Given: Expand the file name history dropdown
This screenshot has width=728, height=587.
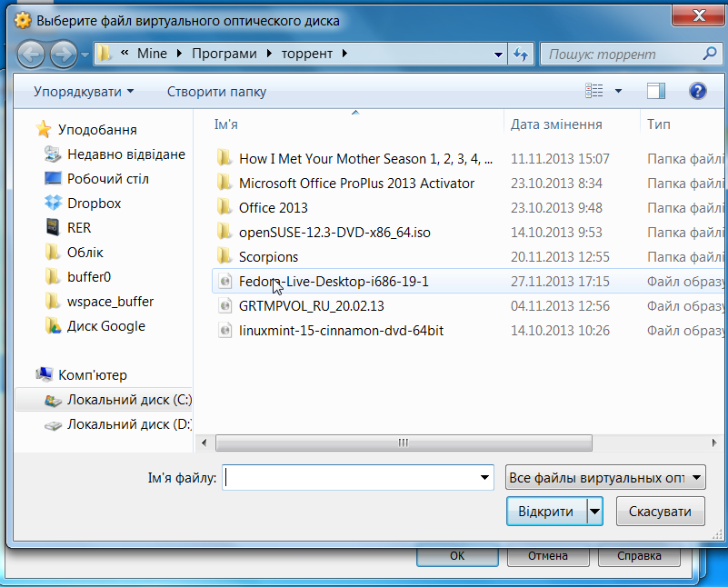Looking at the screenshot, I should [x=484, y=477].
